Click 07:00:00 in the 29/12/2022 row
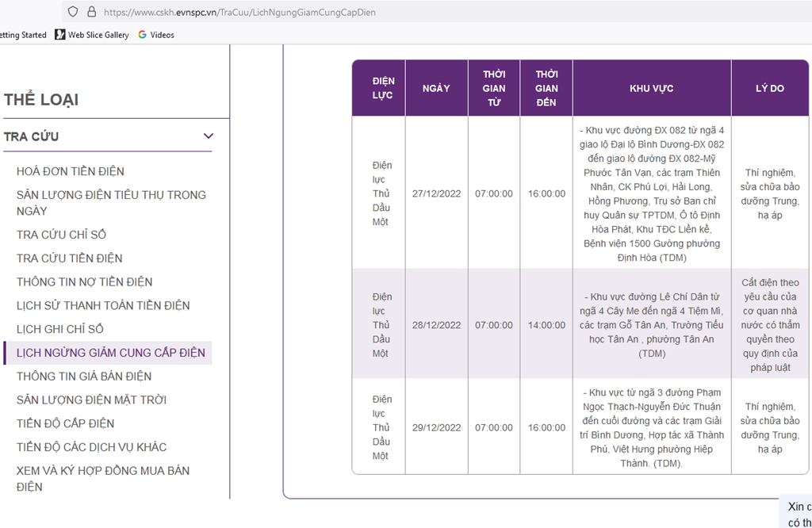This screenshot has width=812, height=528. (x=494, y=427)
